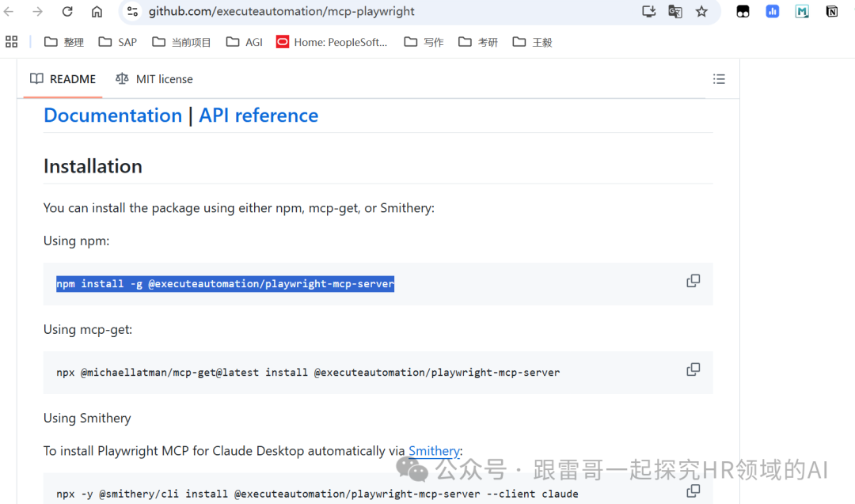Screen dimensions: 855x504
Task: Install the page as an app
Action: [648, 11]
